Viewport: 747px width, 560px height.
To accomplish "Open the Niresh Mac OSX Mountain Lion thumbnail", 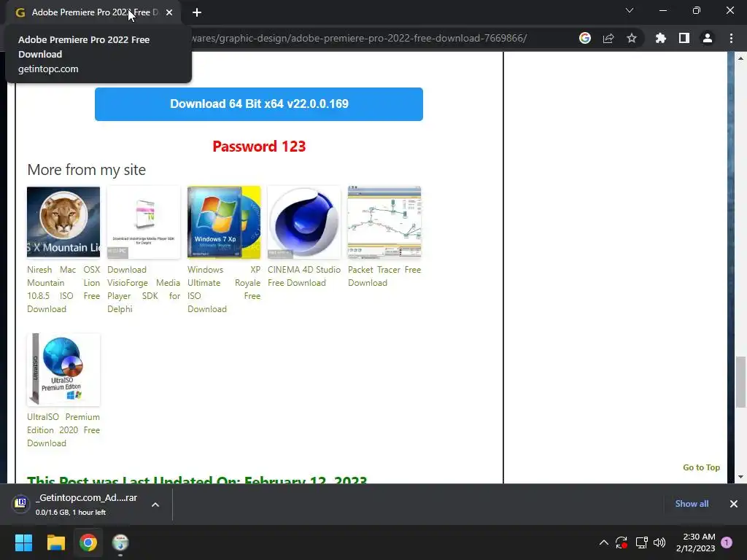I will pos(63,222).
